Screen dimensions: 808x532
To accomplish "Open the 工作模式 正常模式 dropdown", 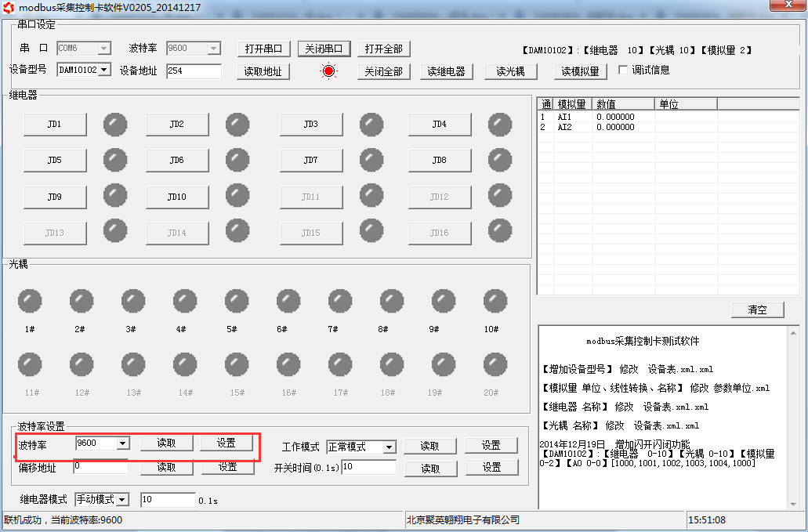I will point(389,447).
